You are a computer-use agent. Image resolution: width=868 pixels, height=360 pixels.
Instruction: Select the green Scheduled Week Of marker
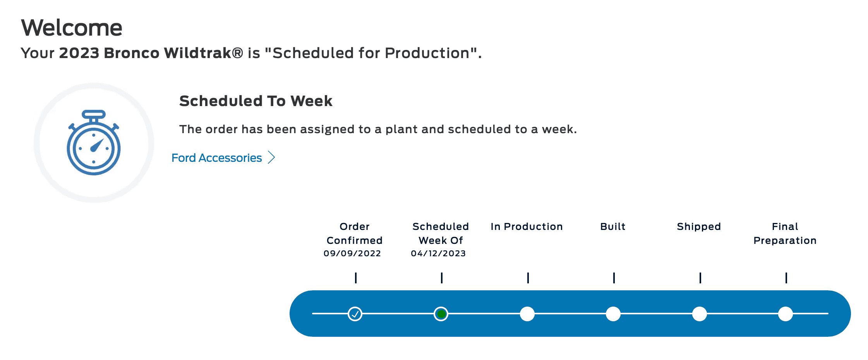click(441, 314)
